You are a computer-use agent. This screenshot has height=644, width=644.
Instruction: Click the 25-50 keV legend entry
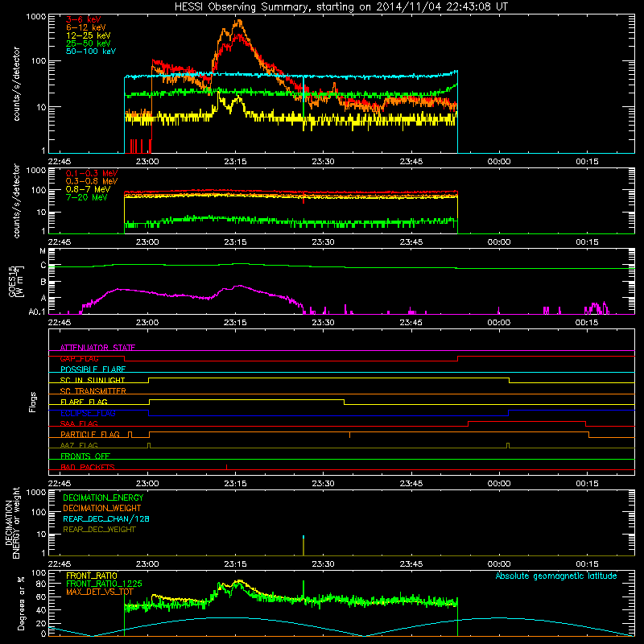pyautogui.click(x=89, y=43)
